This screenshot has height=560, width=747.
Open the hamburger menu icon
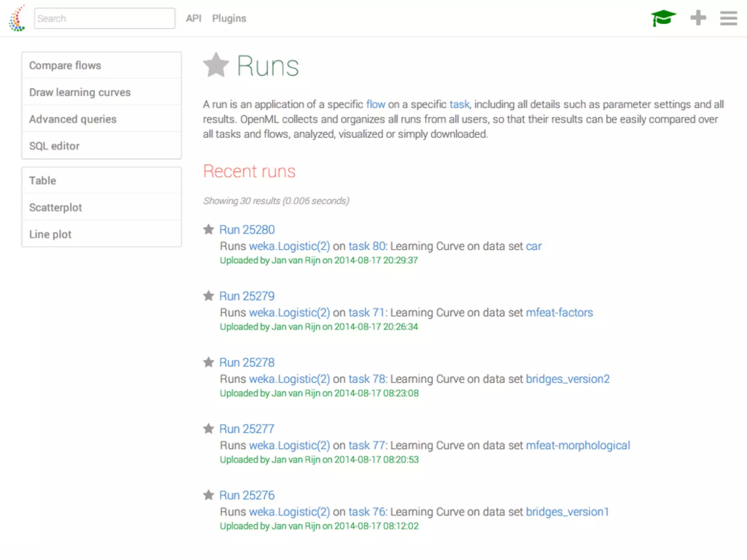[728, 18]
